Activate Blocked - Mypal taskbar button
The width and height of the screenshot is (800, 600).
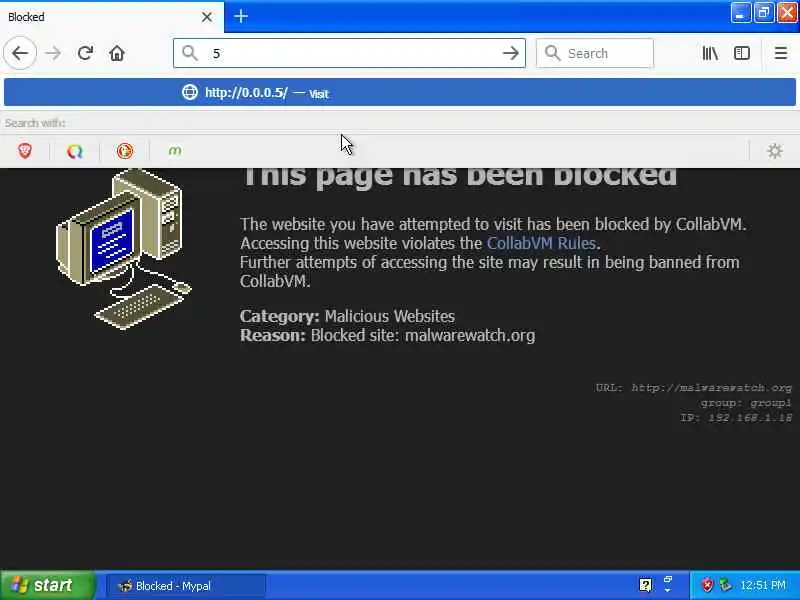point(186,586)
